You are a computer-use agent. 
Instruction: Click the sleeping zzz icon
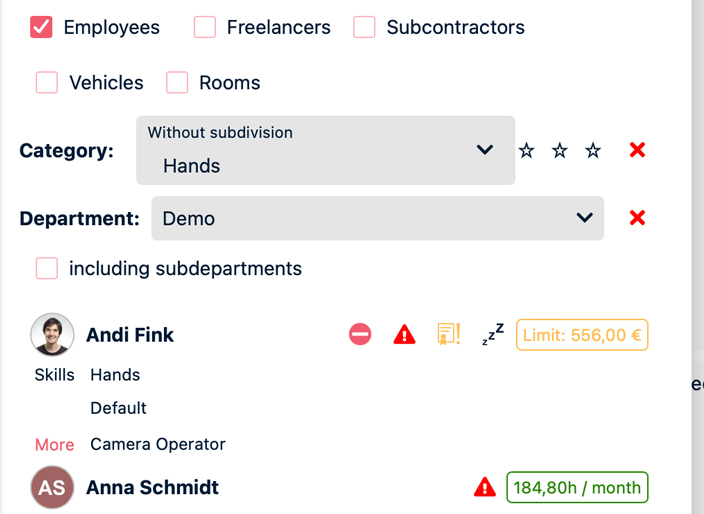(492, 334)
